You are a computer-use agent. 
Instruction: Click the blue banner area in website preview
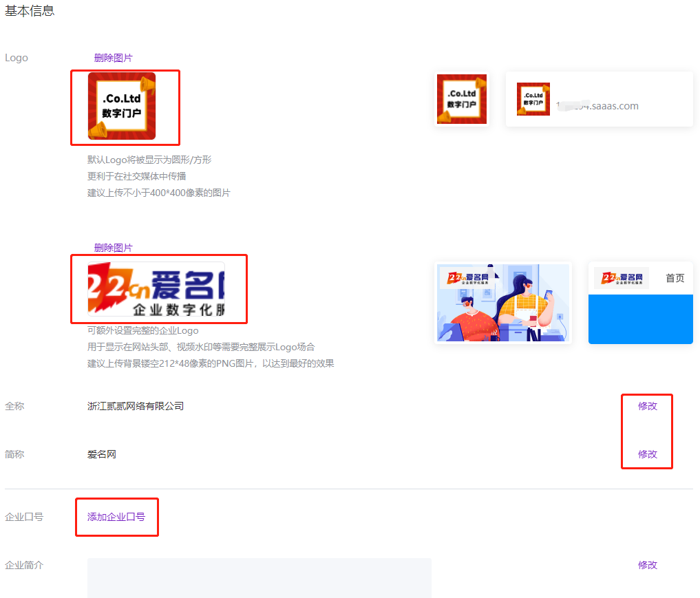coord(640,319)
